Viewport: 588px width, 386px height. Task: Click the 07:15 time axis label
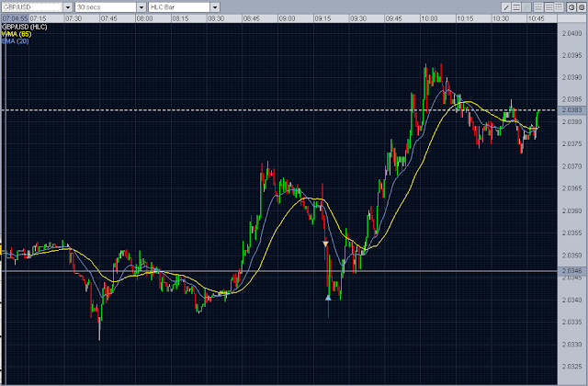click(x=38, y=18)
